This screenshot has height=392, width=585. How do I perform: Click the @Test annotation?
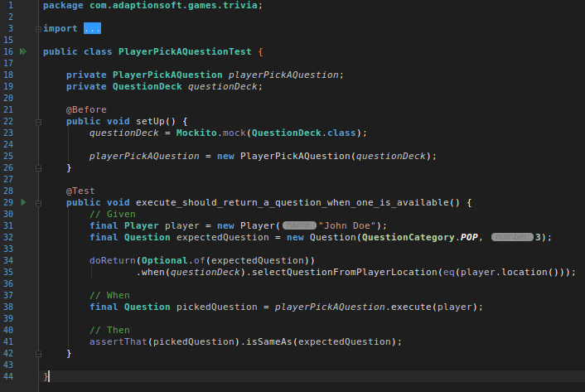click(80, 191)
